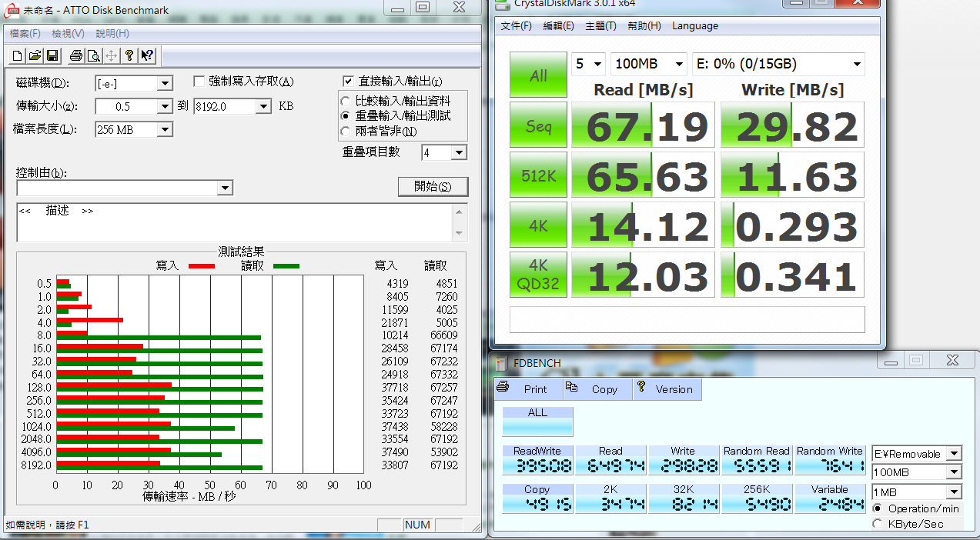The width and height of the screenshot is (980, 540).
Task: Click the ALL benchmark button in FDBENCH
Action: [x=537, y=422]
